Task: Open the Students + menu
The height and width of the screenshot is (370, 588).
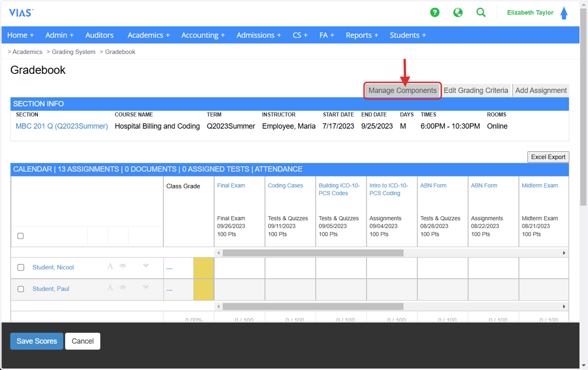Action: [x=408, y=35]
